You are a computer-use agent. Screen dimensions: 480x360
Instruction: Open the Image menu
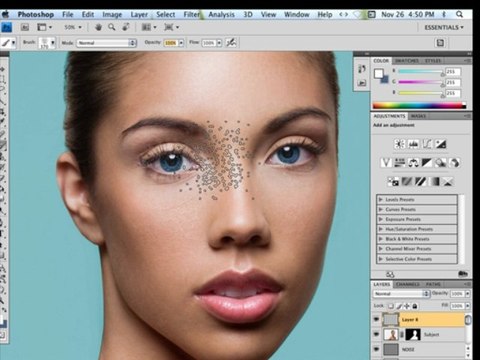[x=112, y=14]
